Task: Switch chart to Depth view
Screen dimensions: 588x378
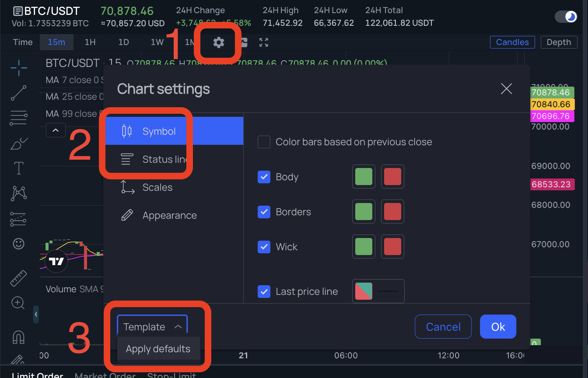Action: (x=559, y=42)
